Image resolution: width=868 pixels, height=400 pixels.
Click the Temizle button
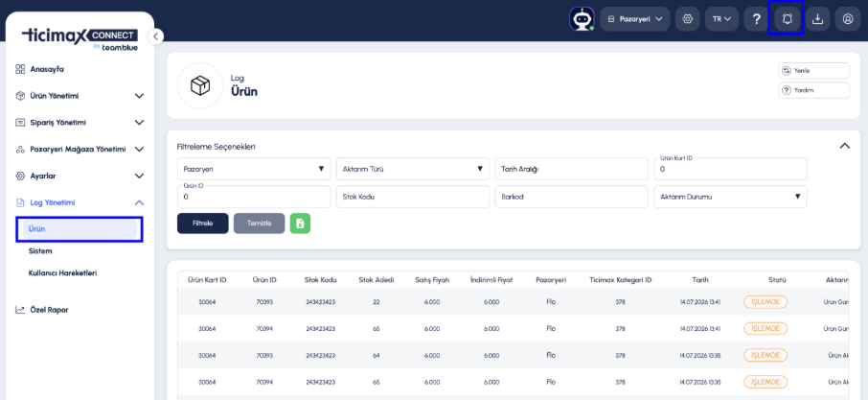(259, 224)
